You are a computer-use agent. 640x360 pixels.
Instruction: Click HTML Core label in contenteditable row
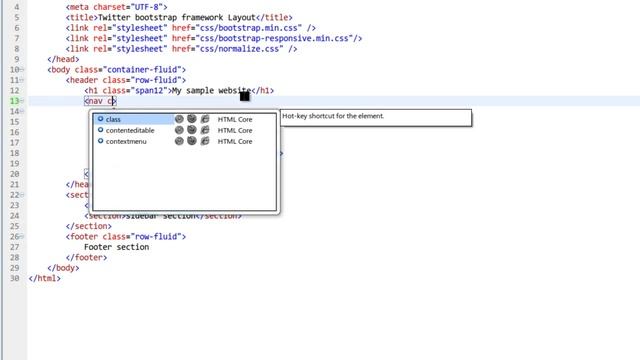[x=235, y=130]
